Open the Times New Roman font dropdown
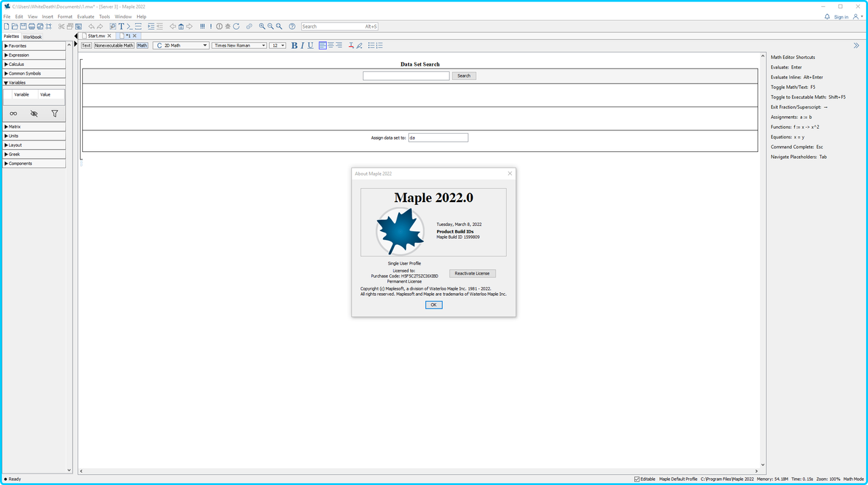The width and height of the screenshot is (868, 485). click(239, 45)
